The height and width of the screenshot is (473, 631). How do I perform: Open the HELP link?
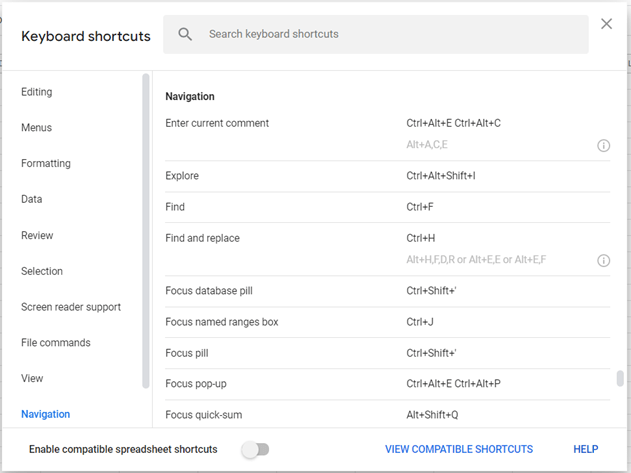coord(586,449)
